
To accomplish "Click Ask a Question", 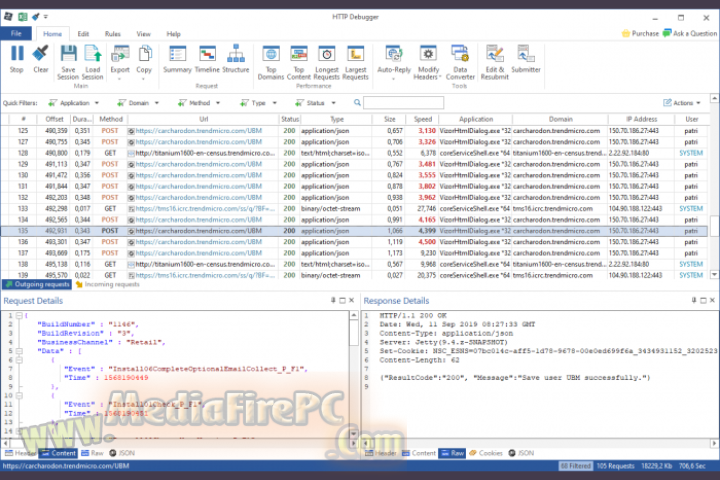I will coord(690,34).
